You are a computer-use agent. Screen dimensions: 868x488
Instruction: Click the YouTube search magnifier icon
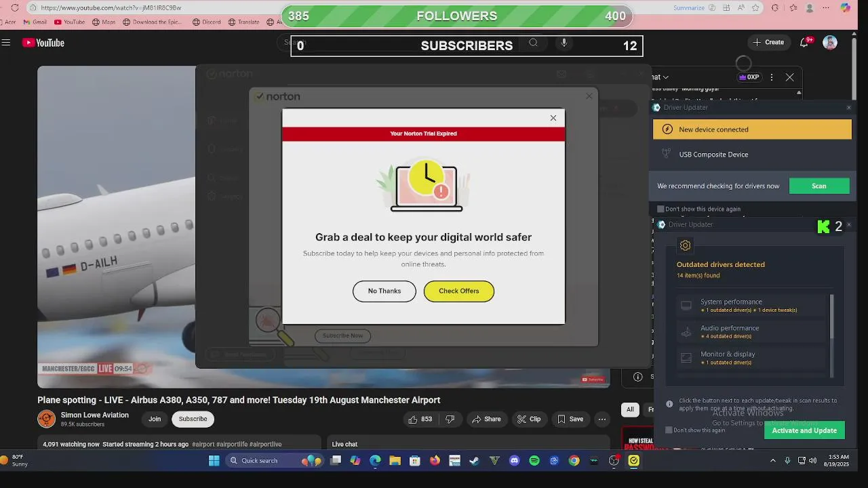click(533, 43)
